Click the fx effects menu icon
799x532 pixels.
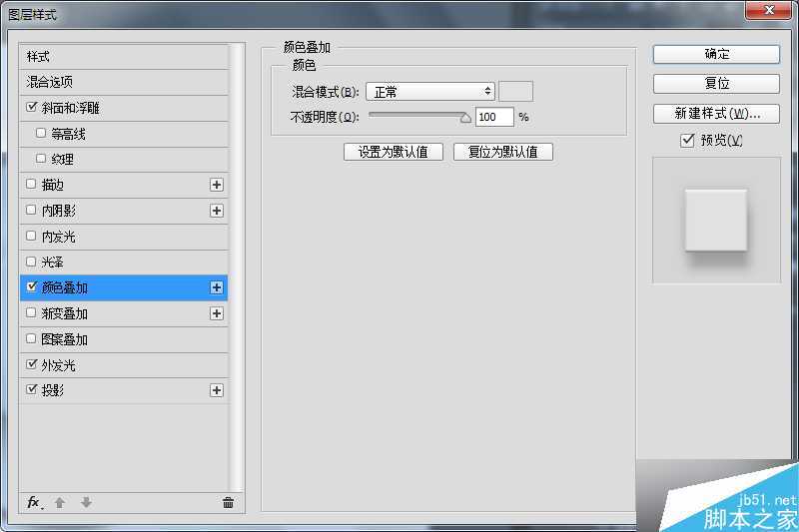(34, 502)
